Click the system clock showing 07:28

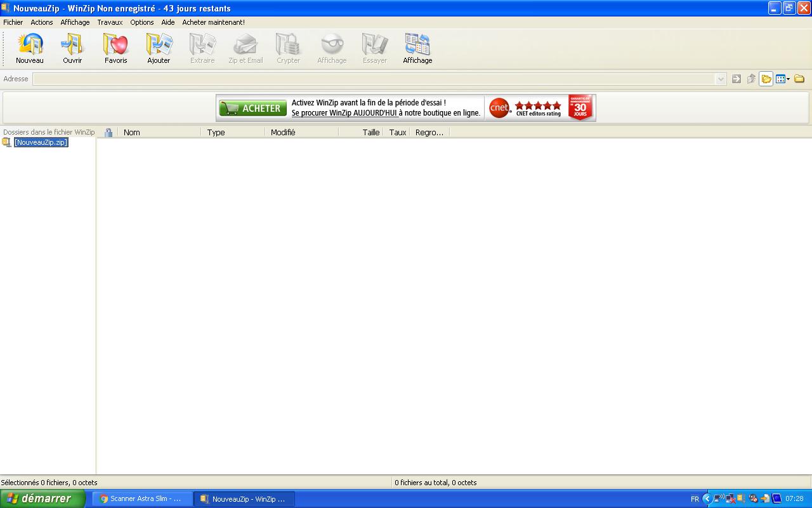tap(794, 499)
